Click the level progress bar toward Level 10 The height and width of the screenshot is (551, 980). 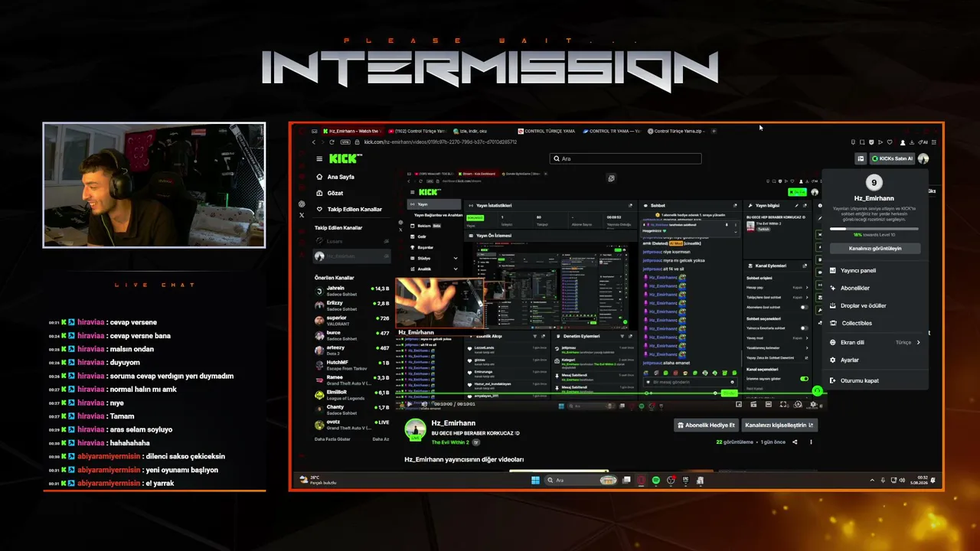coord(874,228)
